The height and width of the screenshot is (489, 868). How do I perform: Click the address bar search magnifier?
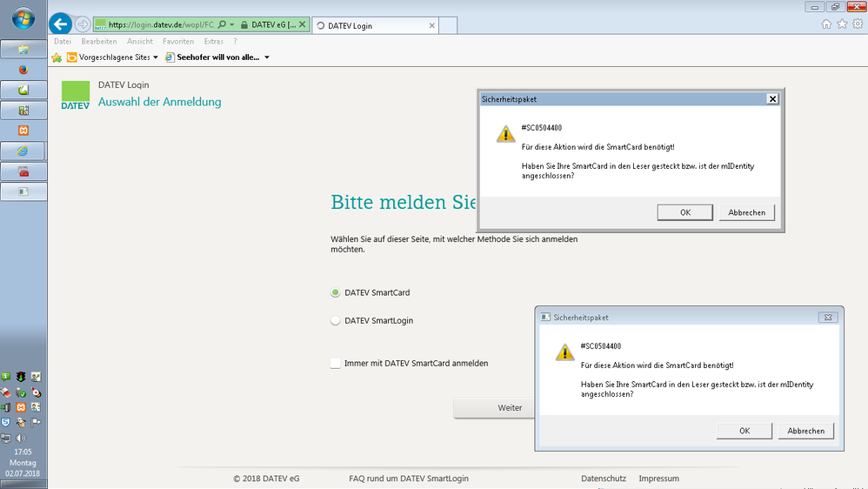(222, 24)
